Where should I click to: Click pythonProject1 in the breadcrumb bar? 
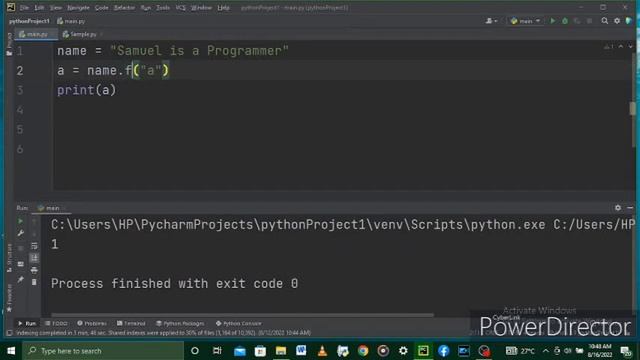(29, 21)
